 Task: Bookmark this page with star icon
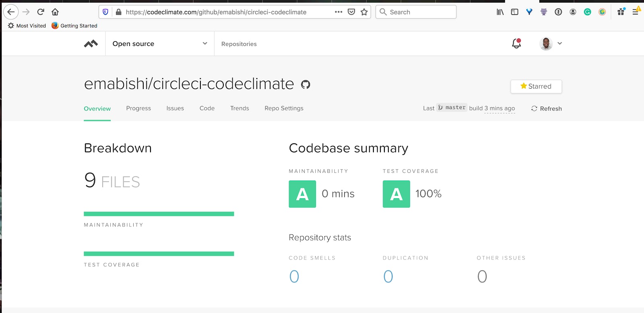[364, 12]
